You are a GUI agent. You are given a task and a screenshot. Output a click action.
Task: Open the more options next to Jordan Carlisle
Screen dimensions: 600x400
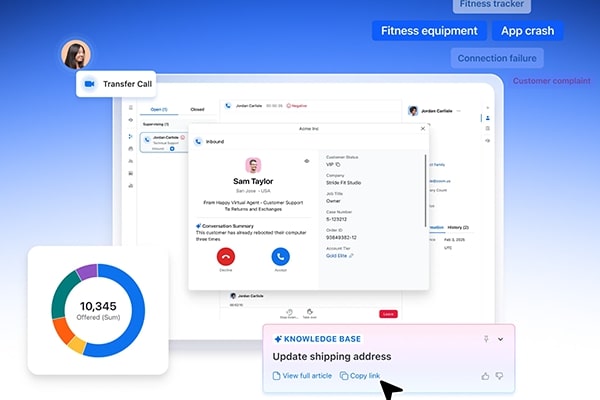click(x=458, y=111)
